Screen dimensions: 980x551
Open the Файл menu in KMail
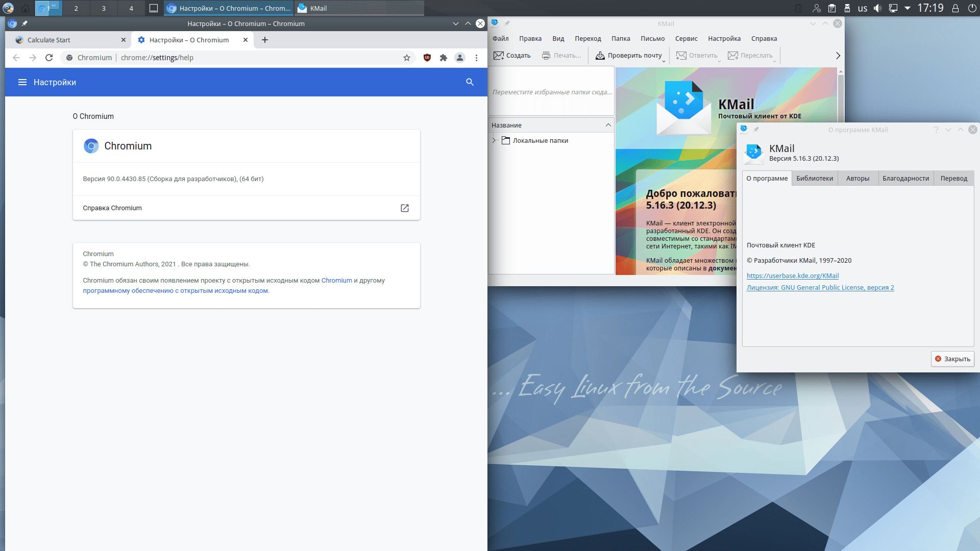(501, 39)
